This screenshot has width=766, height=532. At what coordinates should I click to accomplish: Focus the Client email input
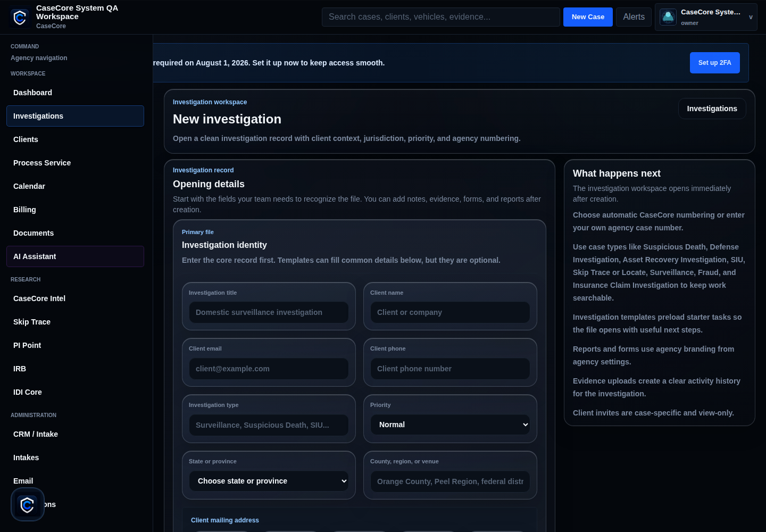[x=269, y=369]
